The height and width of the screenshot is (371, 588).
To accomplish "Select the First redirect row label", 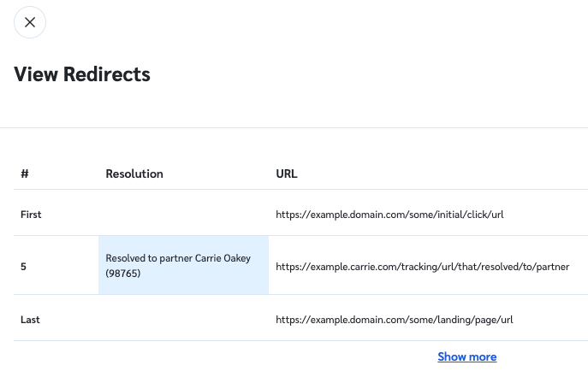I will coord(31,214).
